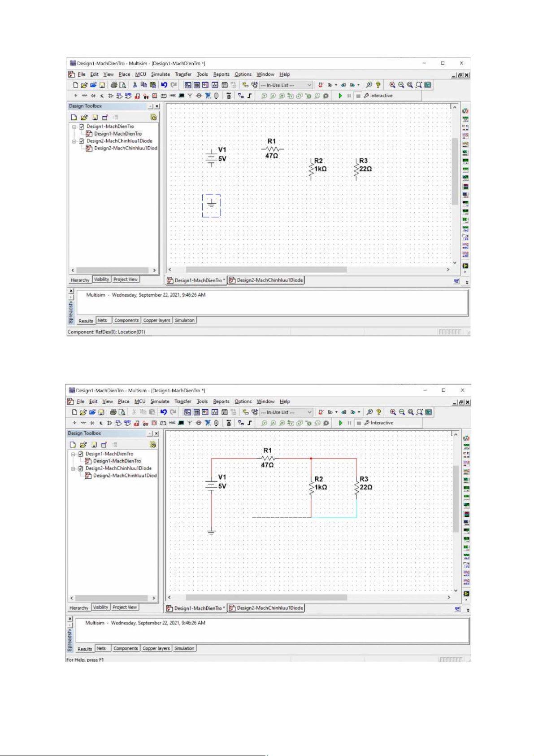Open Project View tab in upper Design Toolbox
Viewport: 534px width, 756px height.
(x=125, y=280)
